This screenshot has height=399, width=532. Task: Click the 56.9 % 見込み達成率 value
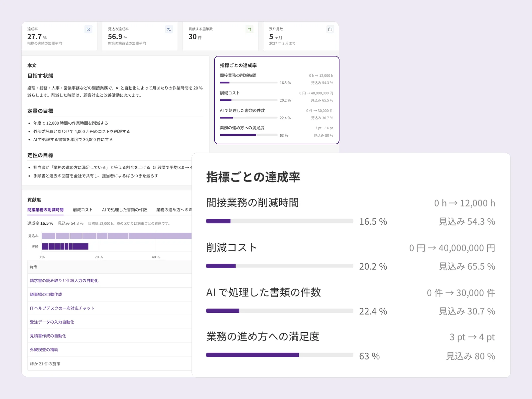(117, 37)
